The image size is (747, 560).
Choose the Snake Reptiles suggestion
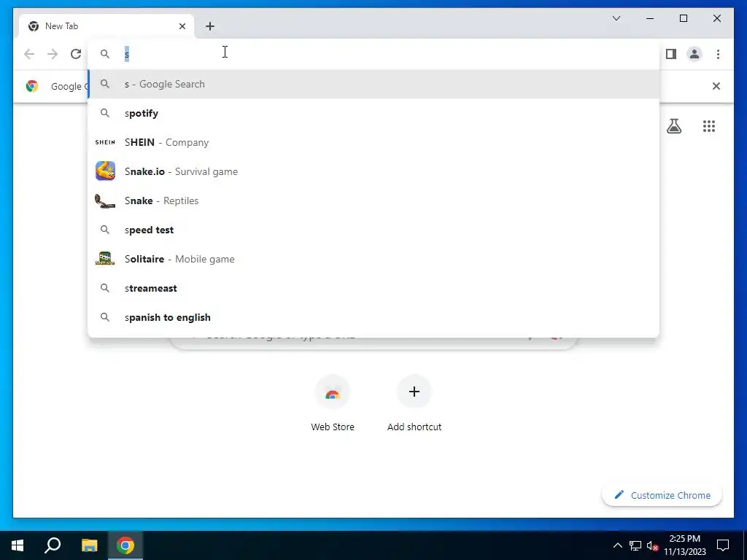(x=374, y=201)
